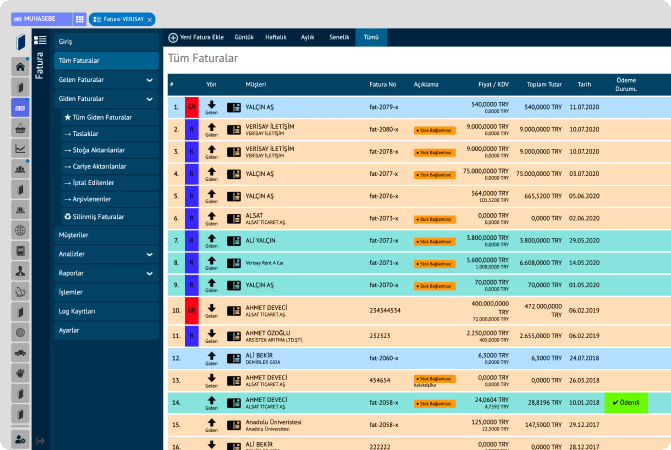Screen dimensions: 671x450
Task: Open the globe module icon
Action: coord(20,231)
